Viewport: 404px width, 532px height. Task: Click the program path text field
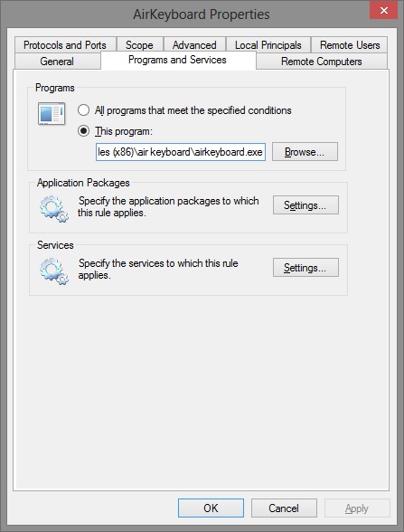(x=181, y=152)
